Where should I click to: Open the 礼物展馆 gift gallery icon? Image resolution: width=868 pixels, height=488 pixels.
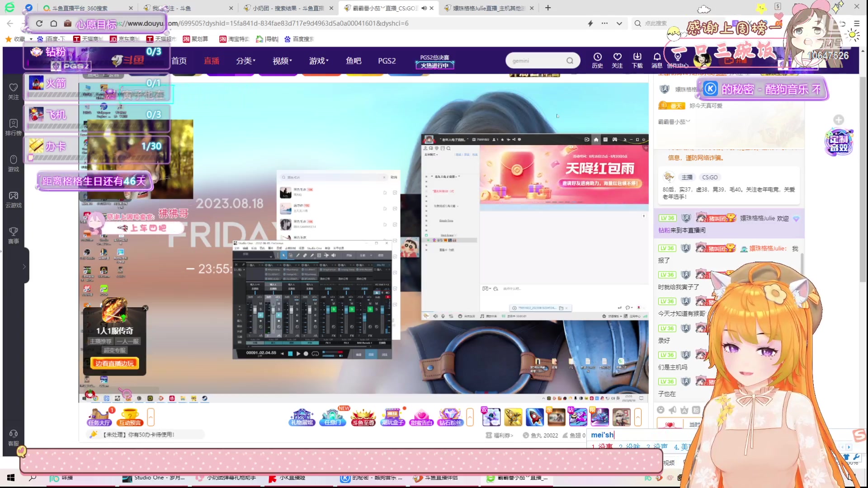click(302, 417)
